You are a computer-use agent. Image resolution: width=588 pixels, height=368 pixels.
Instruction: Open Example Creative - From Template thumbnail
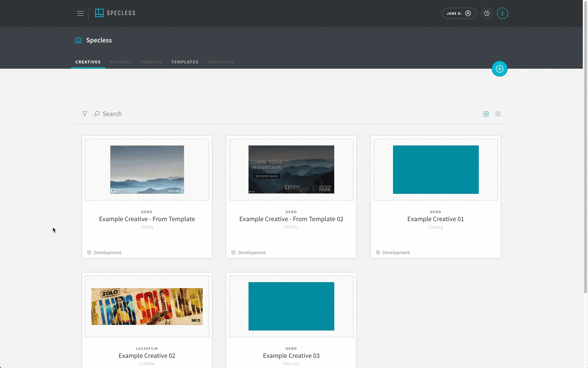(147, 170)
